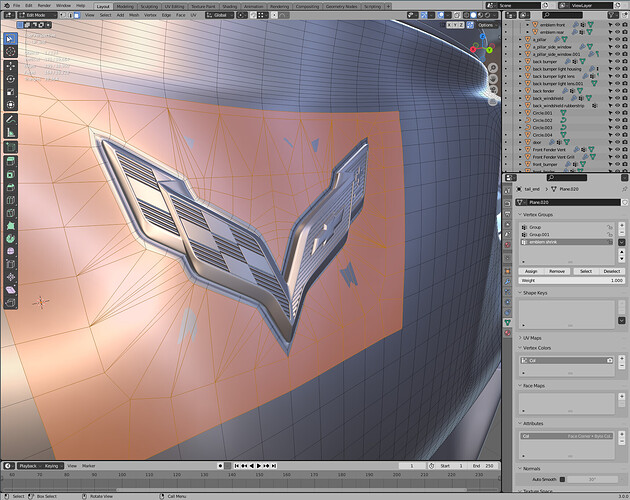Hide back bumper in viewport

618,61
